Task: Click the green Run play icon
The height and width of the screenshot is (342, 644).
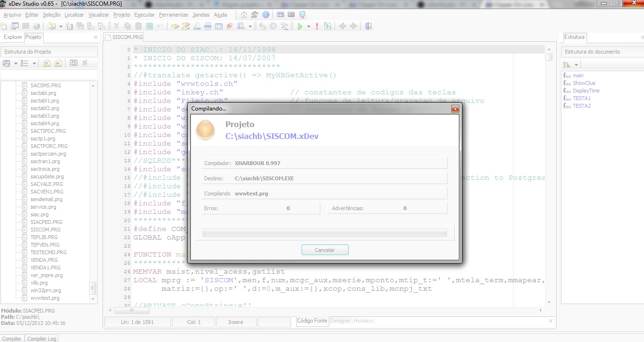Action: [x=300, y=27]
